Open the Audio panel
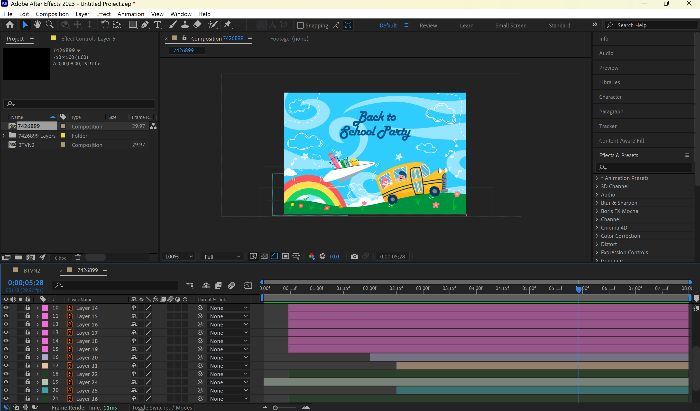The height and width of the screenshot is (411, 700). 606,53
